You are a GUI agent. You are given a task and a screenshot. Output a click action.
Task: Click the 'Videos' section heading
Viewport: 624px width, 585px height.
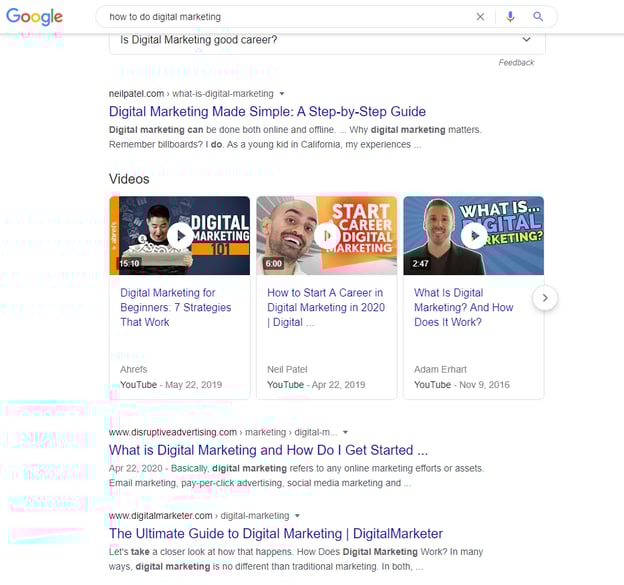(129, 179)
